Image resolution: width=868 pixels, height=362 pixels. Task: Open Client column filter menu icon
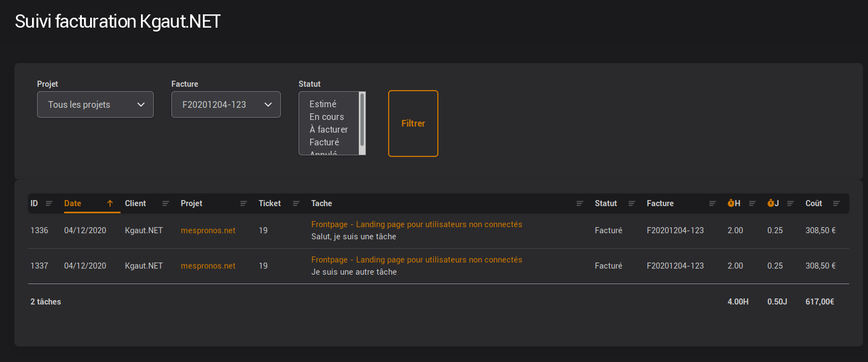tap(165, 203)
